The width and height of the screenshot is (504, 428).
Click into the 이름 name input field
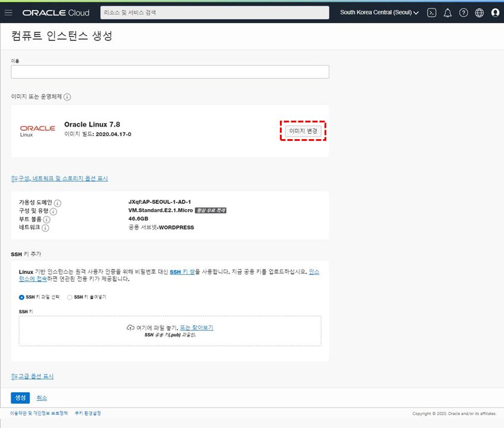[x=170, y=72]
